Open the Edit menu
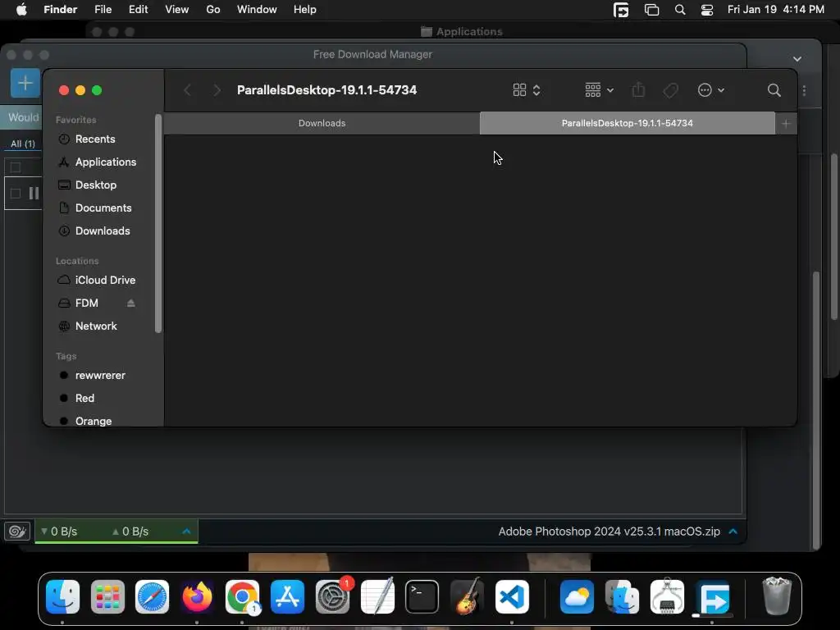840x630 pixels. [138, 10]
